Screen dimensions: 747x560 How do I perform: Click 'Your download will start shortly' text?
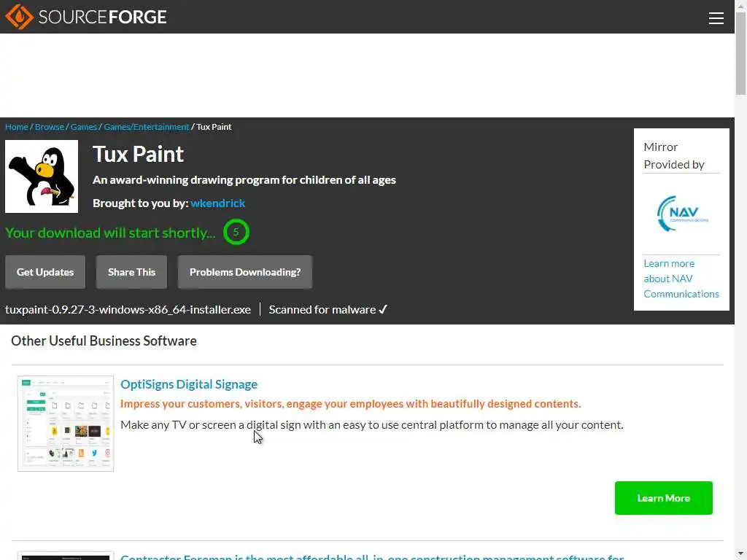pyautogui.click(x=110, y=233)
